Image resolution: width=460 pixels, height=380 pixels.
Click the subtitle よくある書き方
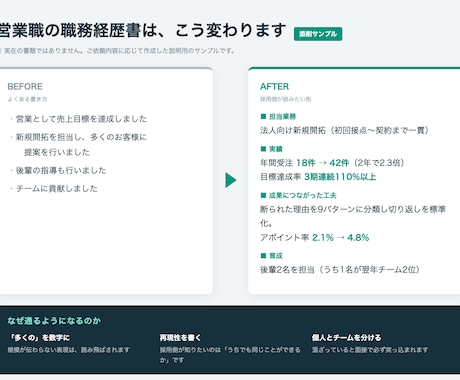[x=27, y=99]
